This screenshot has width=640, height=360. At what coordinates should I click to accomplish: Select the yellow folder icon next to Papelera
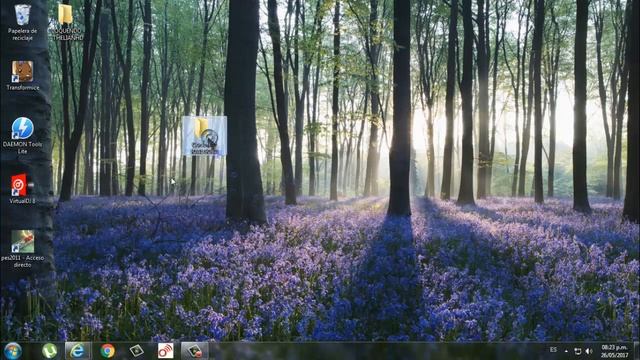[65, 21]
